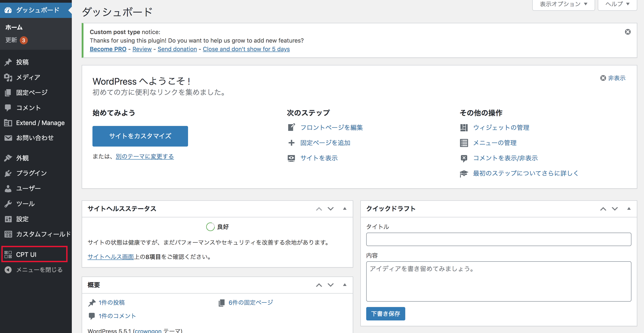Collapse the 概要 panel
Viewport: 644px width, 333px height.
344,285
